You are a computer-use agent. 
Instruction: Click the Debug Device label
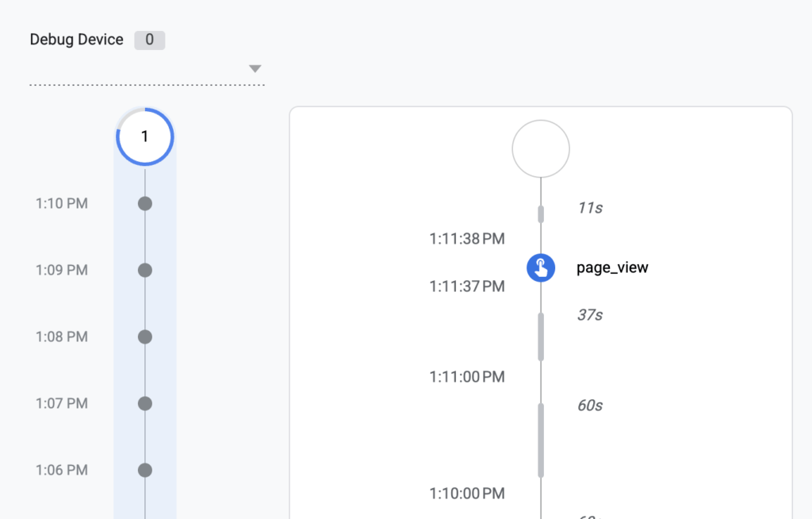point(77,40)
